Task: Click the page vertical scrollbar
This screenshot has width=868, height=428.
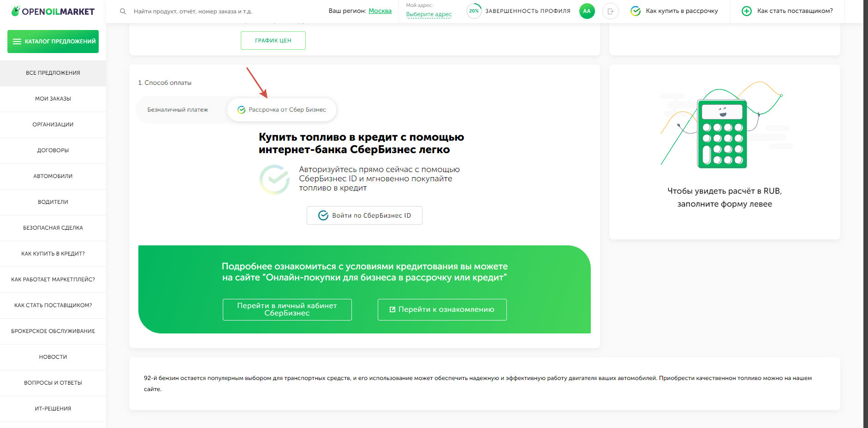Action: coord(865,214)
